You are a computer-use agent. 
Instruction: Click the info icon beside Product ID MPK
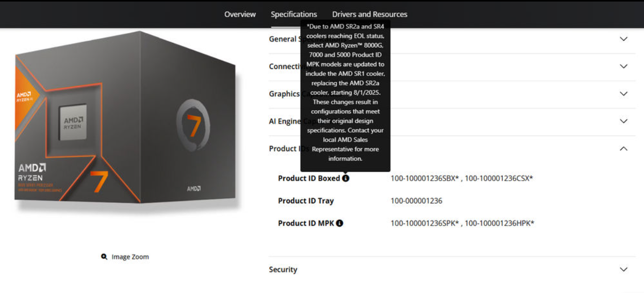pos(339,223)
